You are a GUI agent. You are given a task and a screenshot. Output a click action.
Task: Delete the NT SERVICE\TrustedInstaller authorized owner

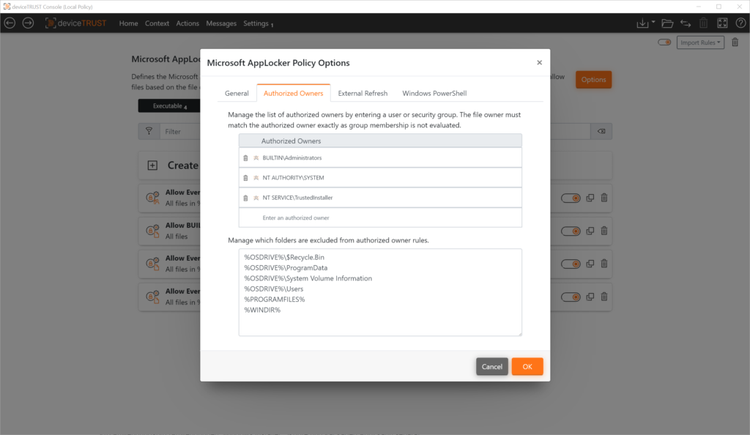click(246, 198)
